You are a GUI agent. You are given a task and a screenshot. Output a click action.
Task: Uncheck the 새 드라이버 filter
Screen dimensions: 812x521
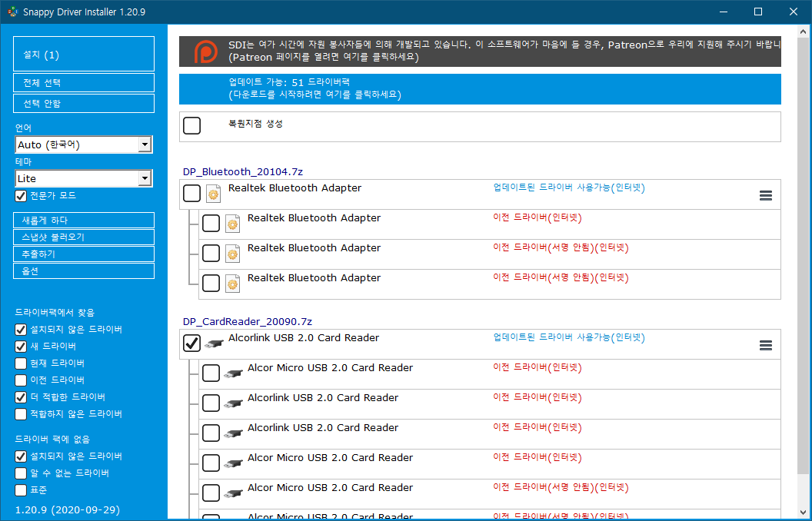(21, 346)
